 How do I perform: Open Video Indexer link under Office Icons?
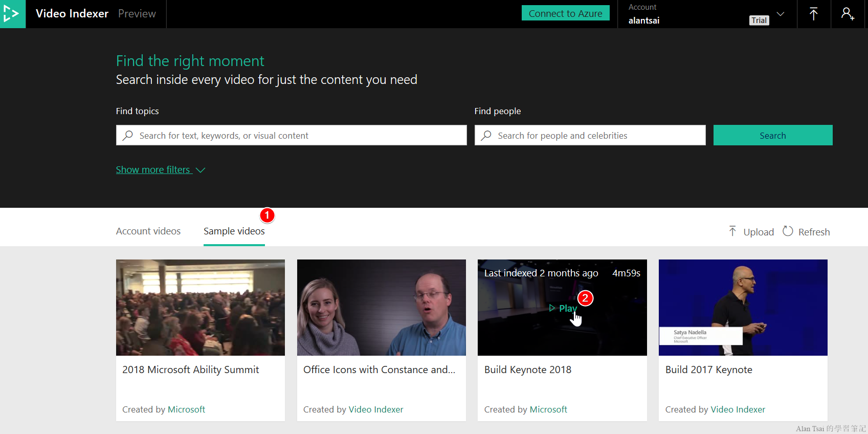[376, 409]
